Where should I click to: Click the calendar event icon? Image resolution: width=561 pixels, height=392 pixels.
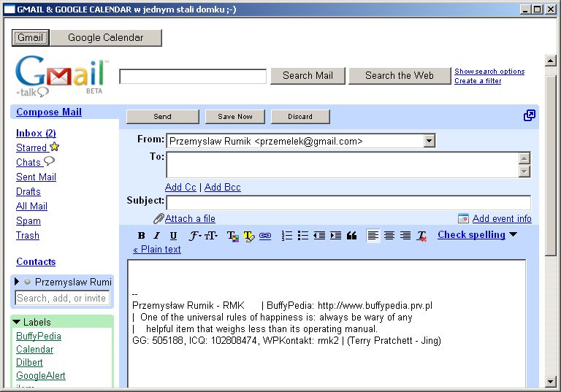463,218
